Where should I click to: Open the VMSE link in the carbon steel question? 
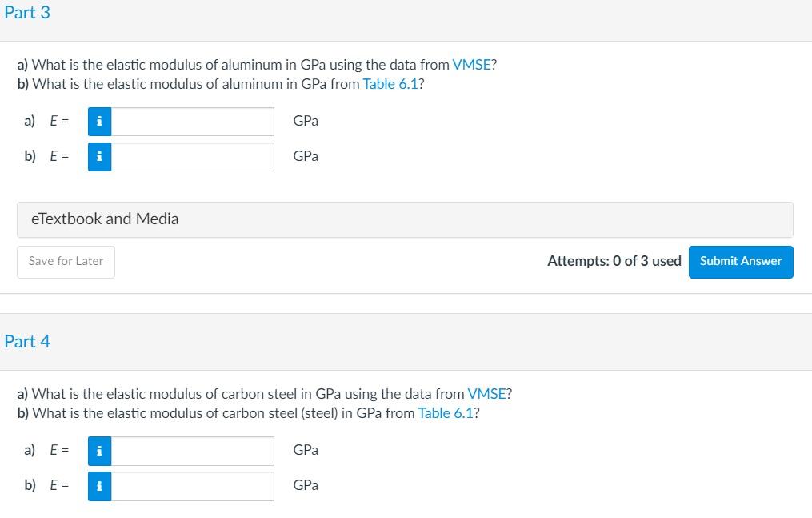click(486, 394)
